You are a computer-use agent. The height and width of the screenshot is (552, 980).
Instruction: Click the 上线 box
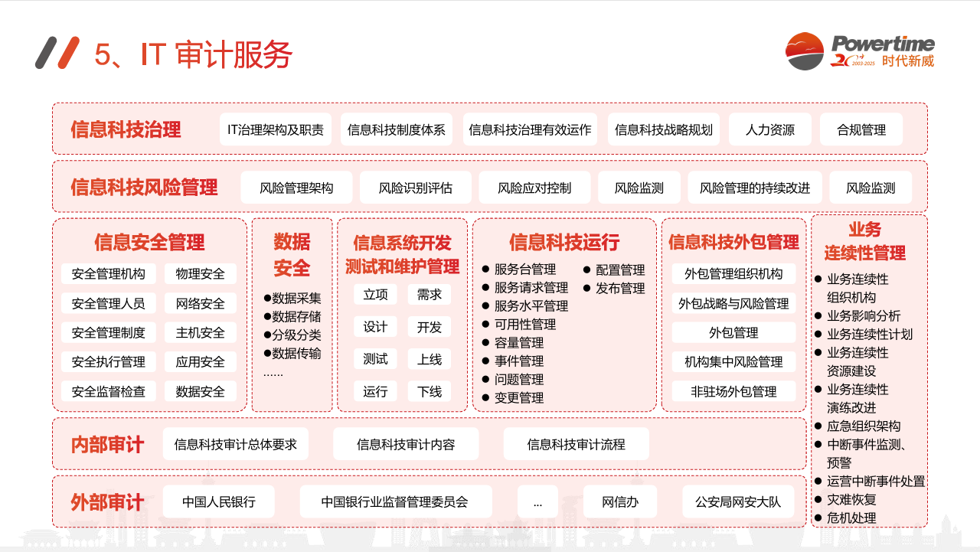429,359
